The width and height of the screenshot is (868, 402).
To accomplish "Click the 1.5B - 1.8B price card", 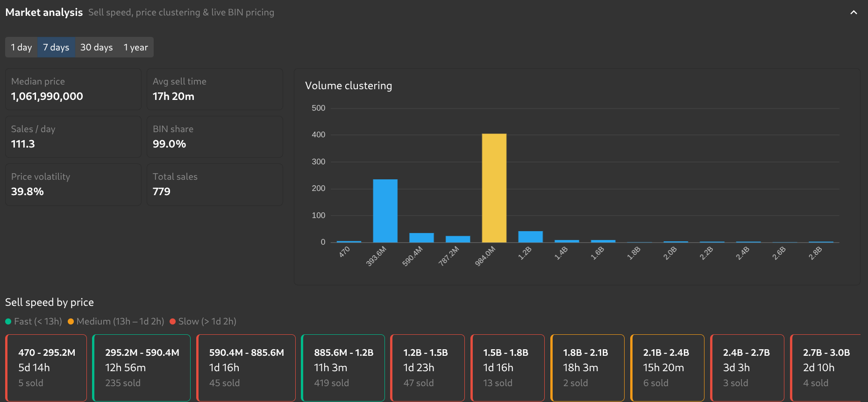I will [508, 368].
